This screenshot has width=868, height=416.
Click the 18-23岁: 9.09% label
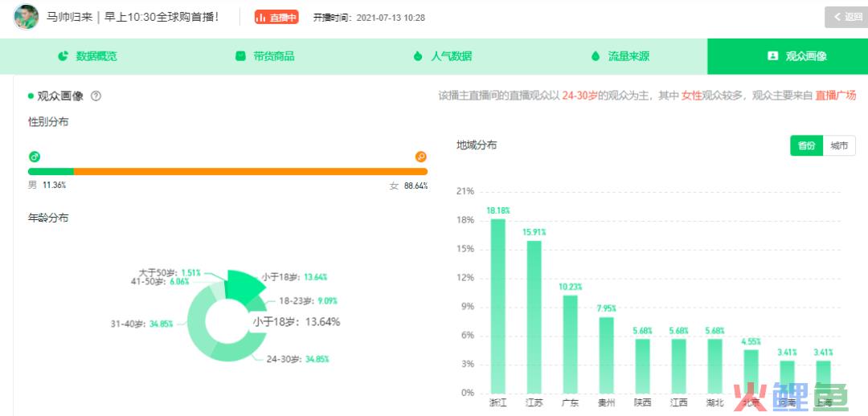click(x=308, y=301)
